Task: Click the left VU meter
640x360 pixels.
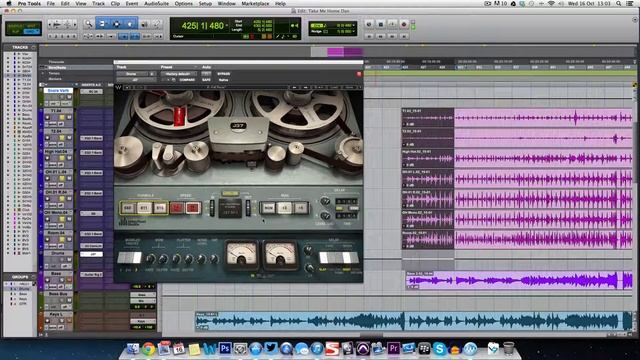Action: (242, 255)
